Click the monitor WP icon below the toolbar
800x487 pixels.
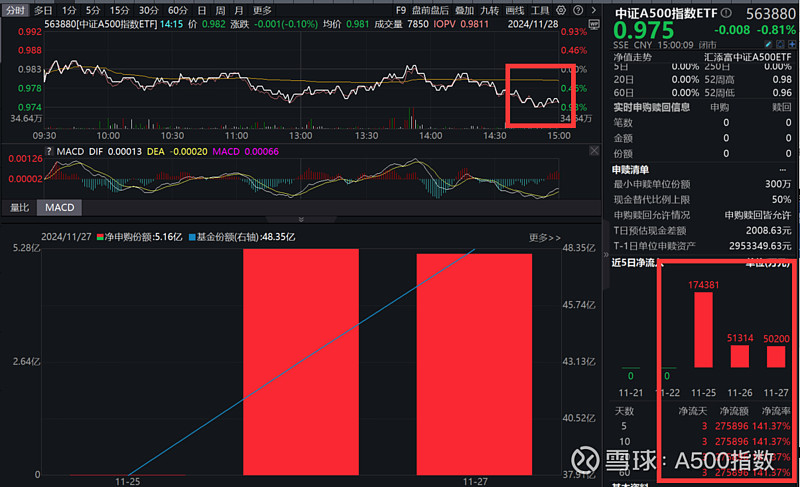click(x=593, y=24)
